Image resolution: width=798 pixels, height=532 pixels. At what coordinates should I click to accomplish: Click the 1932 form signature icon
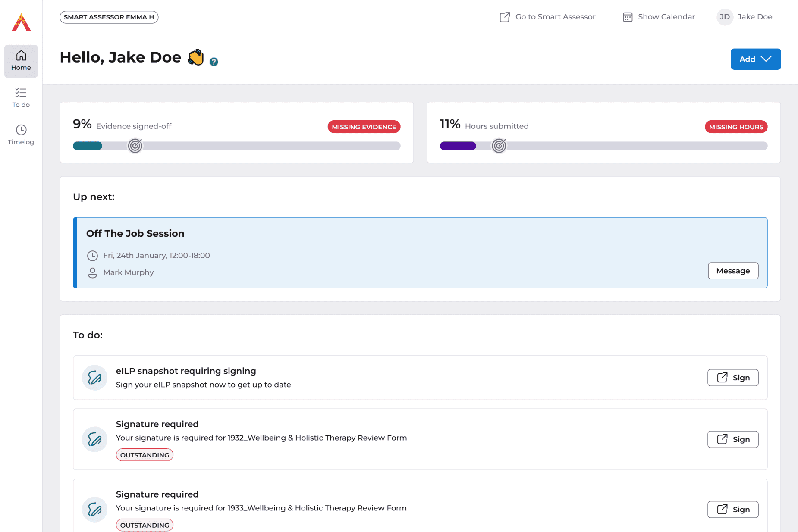point(94,439)
